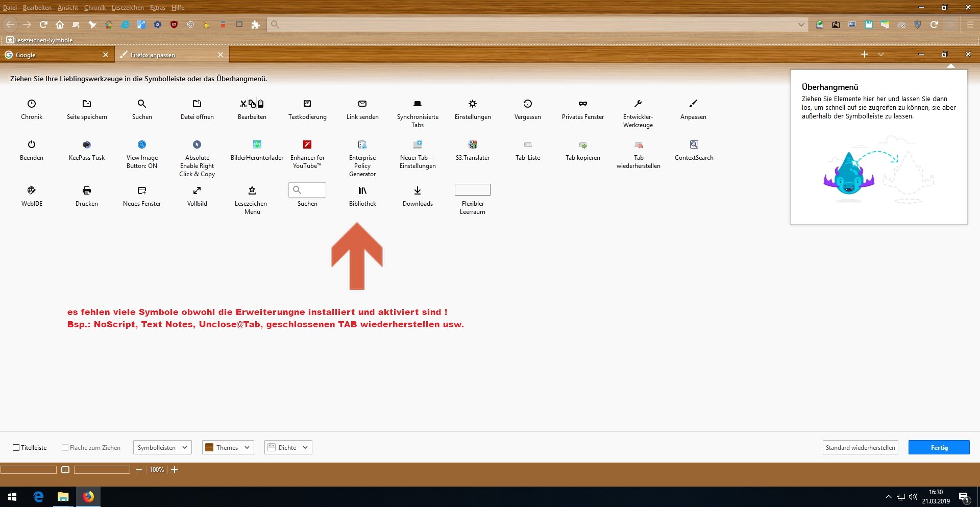Select the KeePass Tusk icon

click(87, 144)
